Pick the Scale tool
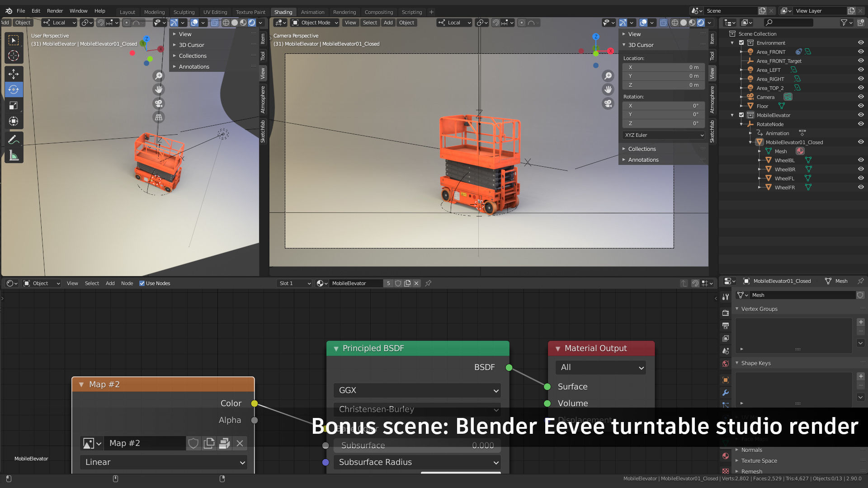This screenshot has width=868, height=488. [14, 105]
